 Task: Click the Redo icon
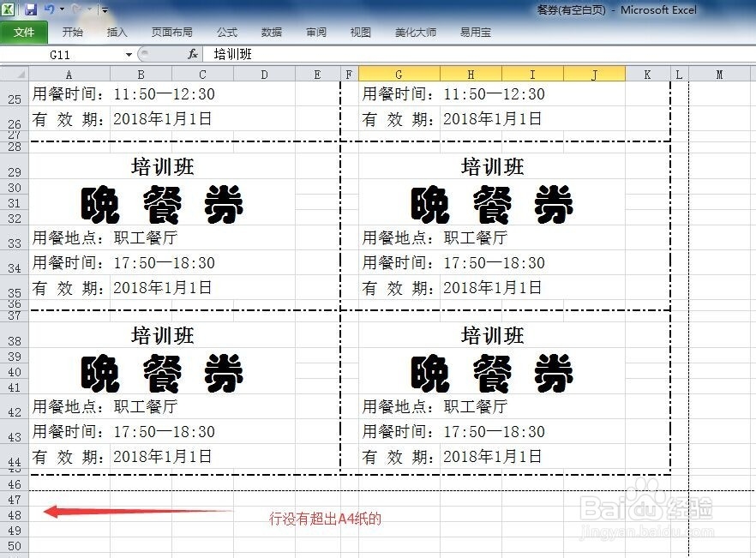point(75,9)
